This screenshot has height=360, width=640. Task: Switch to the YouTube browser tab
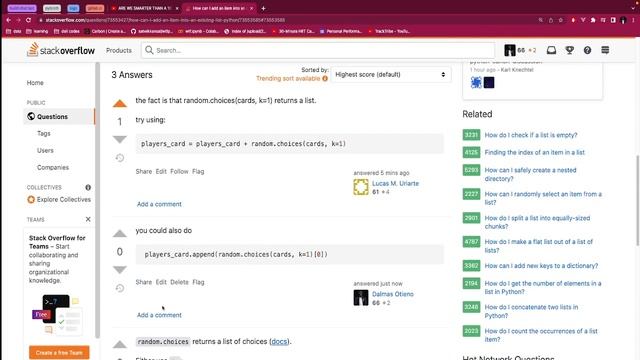(143, 8)
